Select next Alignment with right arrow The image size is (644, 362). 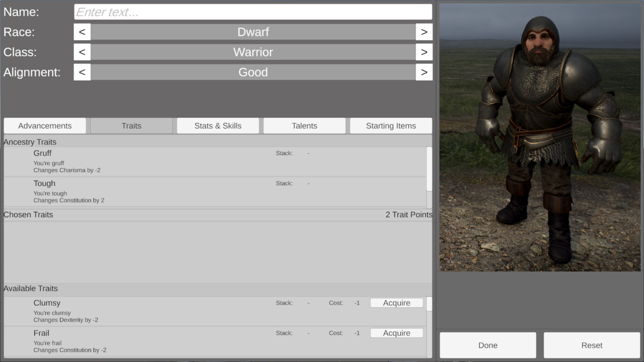click(424, 72)
